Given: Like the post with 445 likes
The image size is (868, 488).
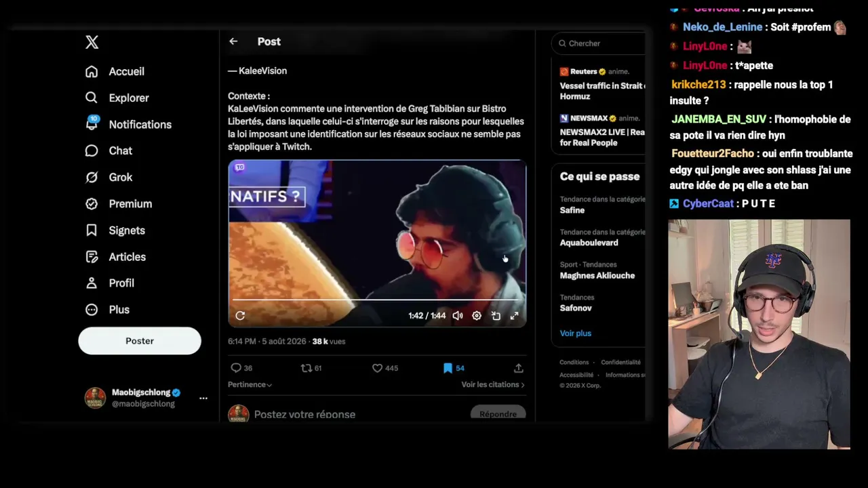Looking at the screenshot, I should coord(384,368).
